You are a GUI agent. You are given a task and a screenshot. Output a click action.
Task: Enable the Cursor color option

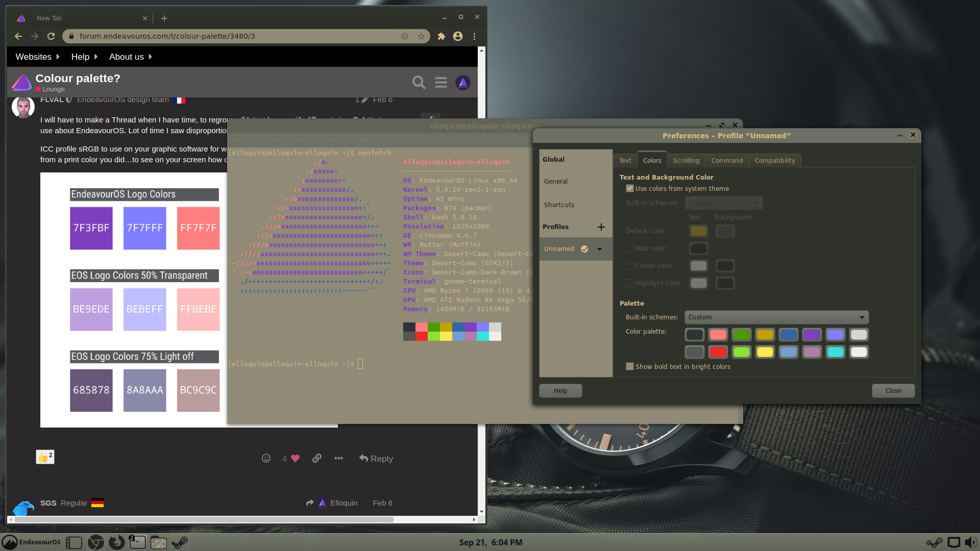pyautogui.click(x=630, y=265)
